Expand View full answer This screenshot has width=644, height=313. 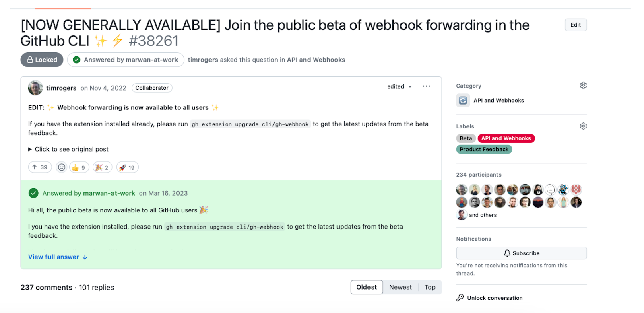tap(58, 257)
